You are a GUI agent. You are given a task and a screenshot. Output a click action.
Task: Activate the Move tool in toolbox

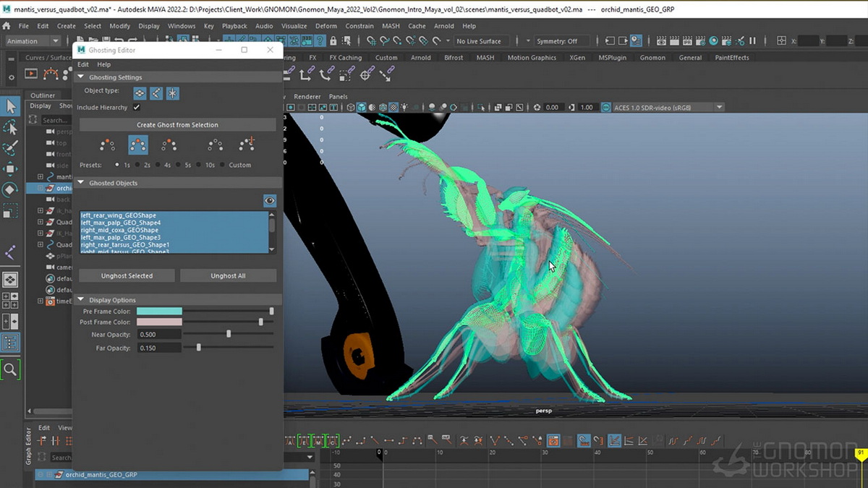10,169
